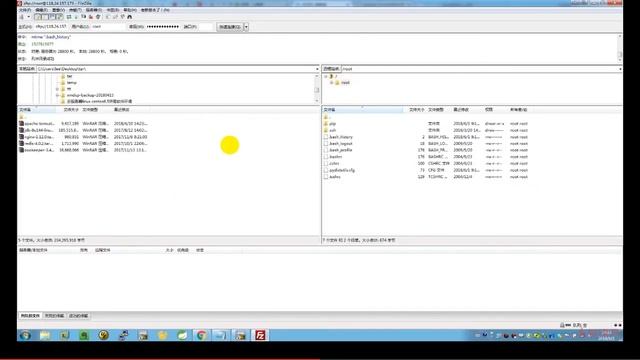Collapse the remote root slash node
The width and height of the screenshot is (640, 360).
(x=326, y=76)
